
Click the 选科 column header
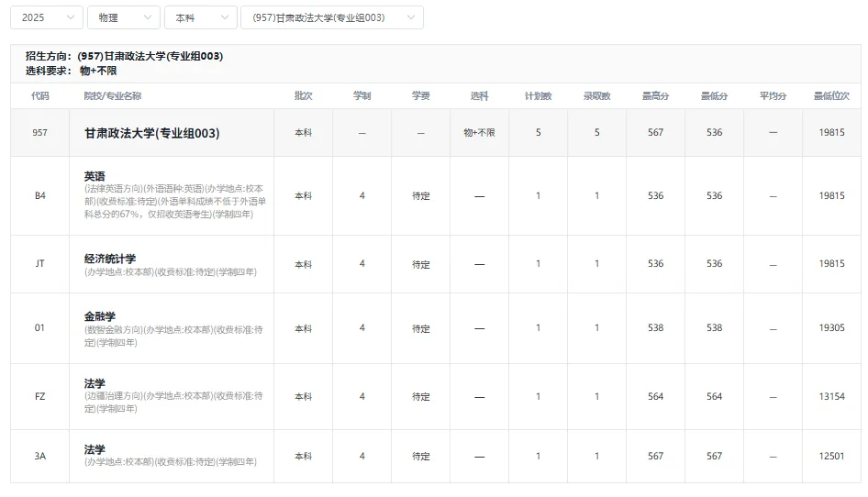[x=479, y=95]
